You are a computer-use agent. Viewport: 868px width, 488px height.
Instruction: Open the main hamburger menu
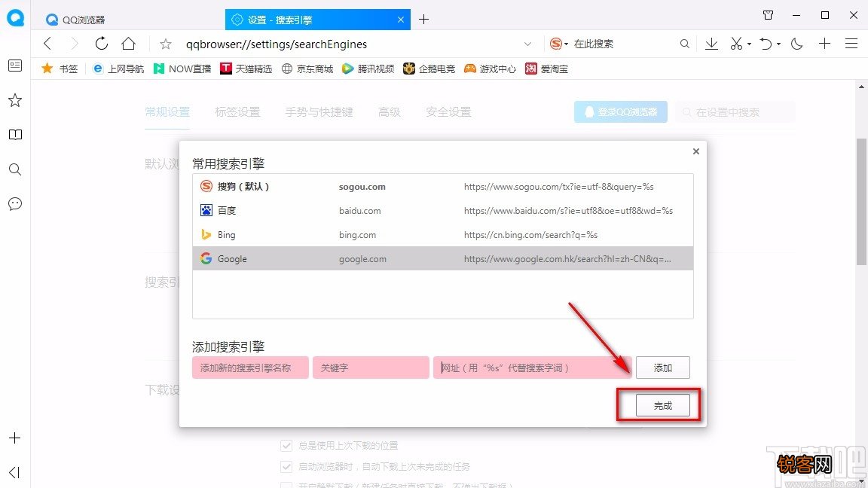pos(851,44)
